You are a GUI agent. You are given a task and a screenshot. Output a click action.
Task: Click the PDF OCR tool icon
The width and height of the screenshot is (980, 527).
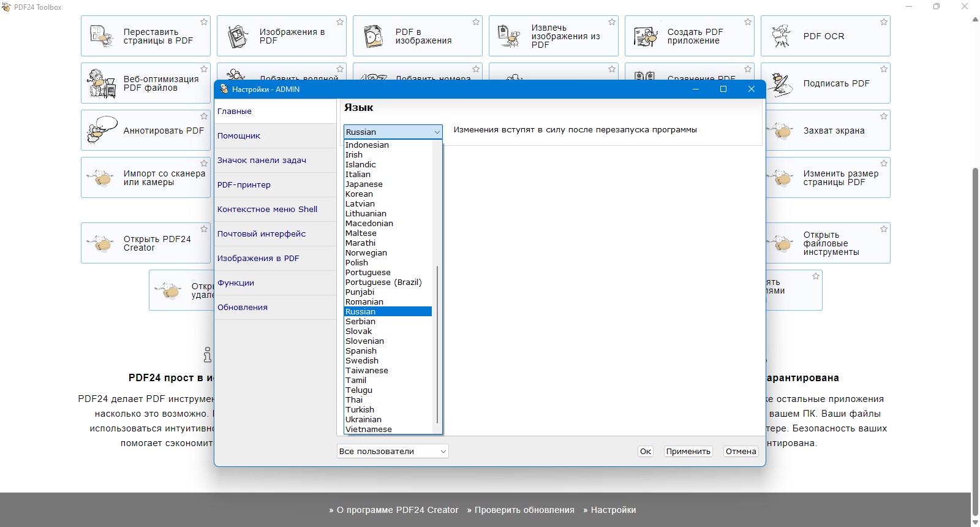[x=781, y=36]
